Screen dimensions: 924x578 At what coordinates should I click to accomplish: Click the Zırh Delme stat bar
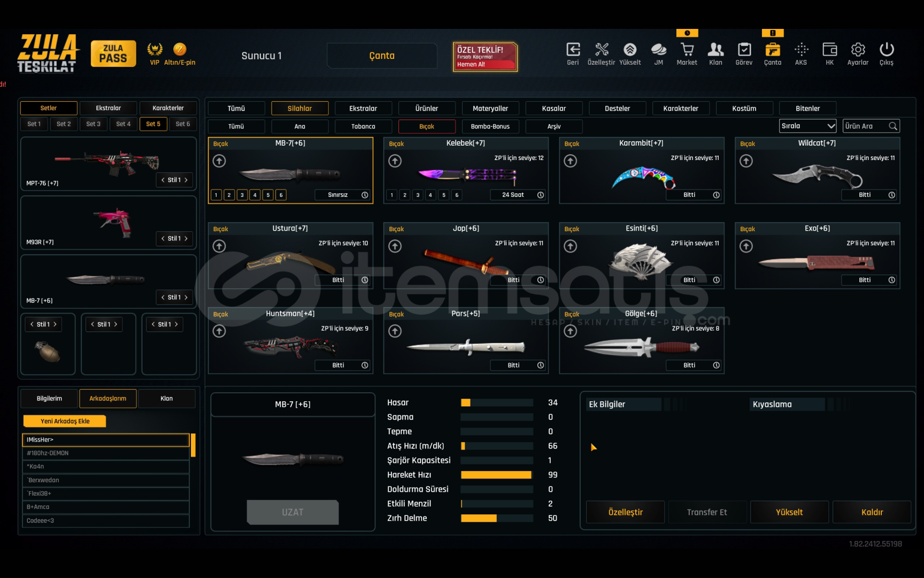(497, 518)
